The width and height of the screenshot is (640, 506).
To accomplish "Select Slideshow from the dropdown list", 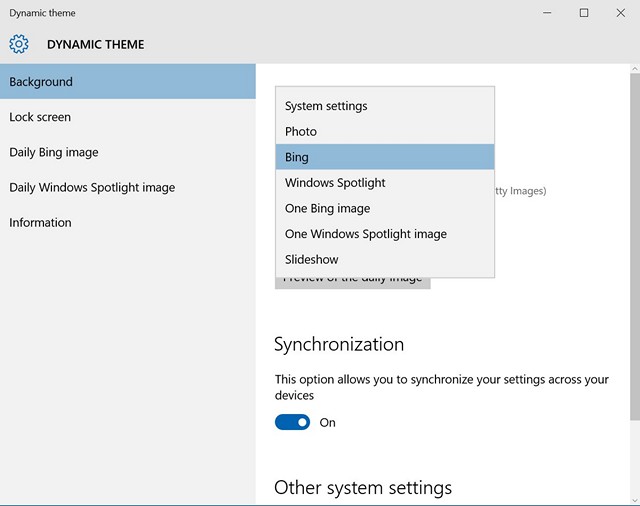I will point(385,260).
